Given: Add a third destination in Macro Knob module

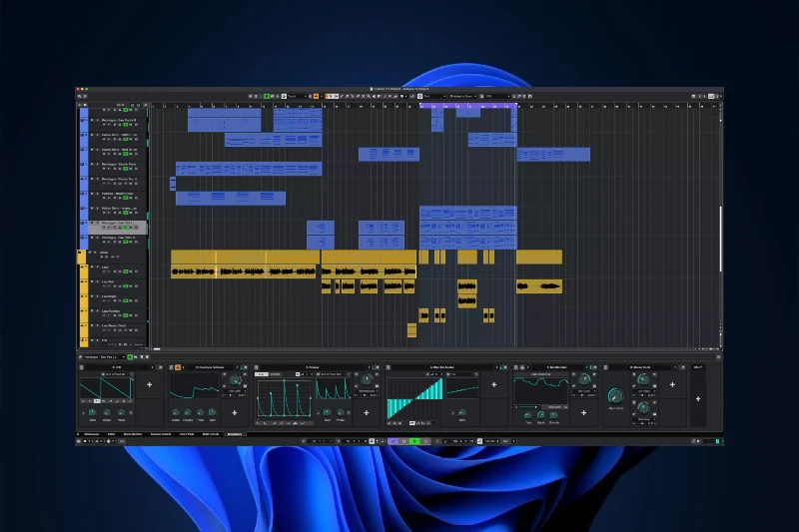Looking at the screenshot, I should click(672, 385).
